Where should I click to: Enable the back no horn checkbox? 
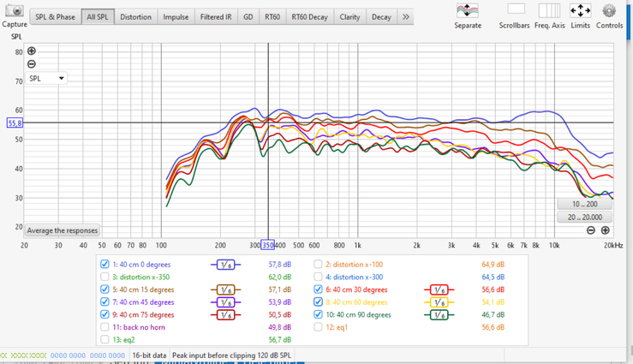(105, 327)
